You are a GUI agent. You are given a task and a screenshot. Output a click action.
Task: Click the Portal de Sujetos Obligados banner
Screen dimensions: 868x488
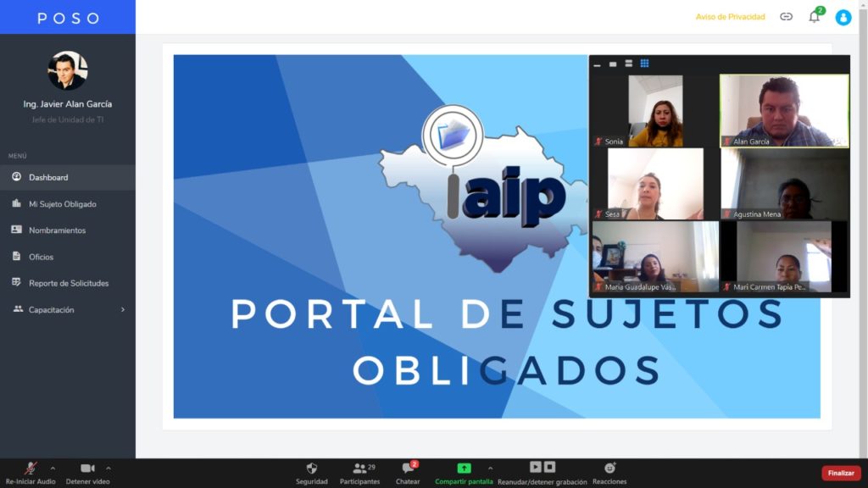(497, 236)
